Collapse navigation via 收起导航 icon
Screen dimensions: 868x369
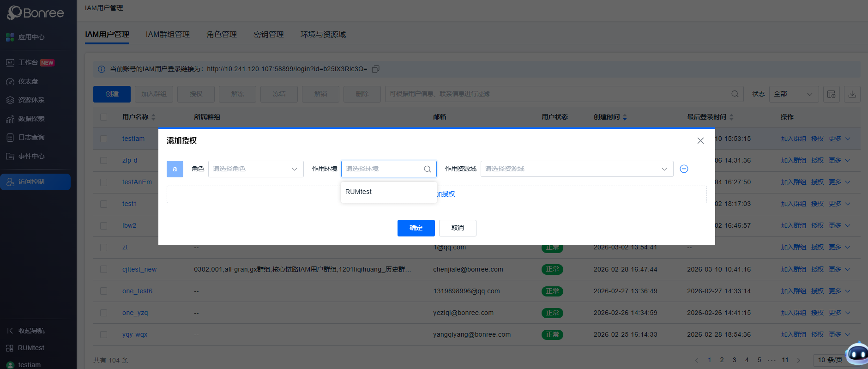(10, 331)
